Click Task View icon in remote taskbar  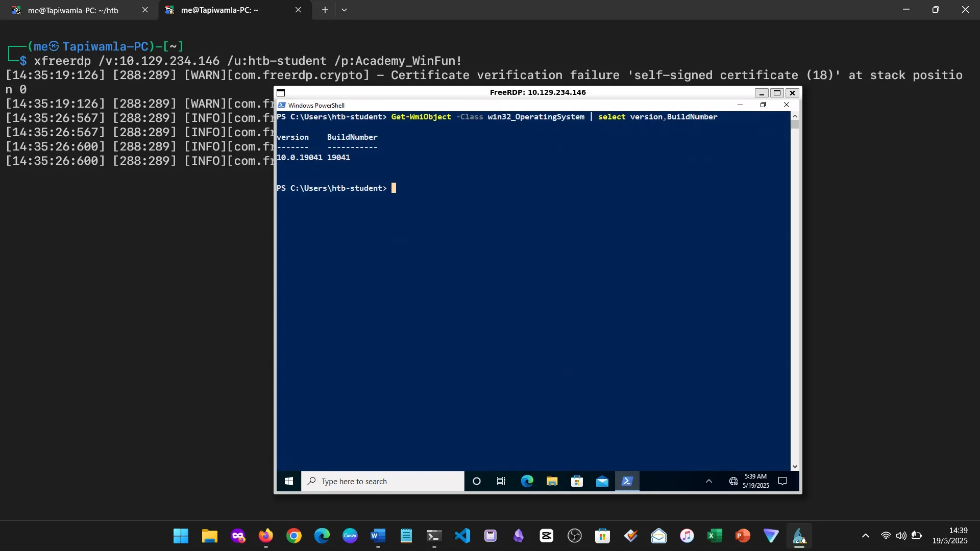(501, 481)
